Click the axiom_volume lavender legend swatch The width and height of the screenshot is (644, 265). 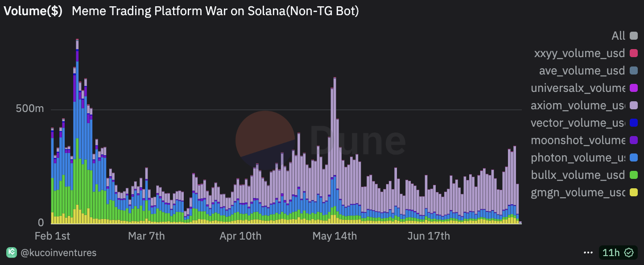(634, 106)
